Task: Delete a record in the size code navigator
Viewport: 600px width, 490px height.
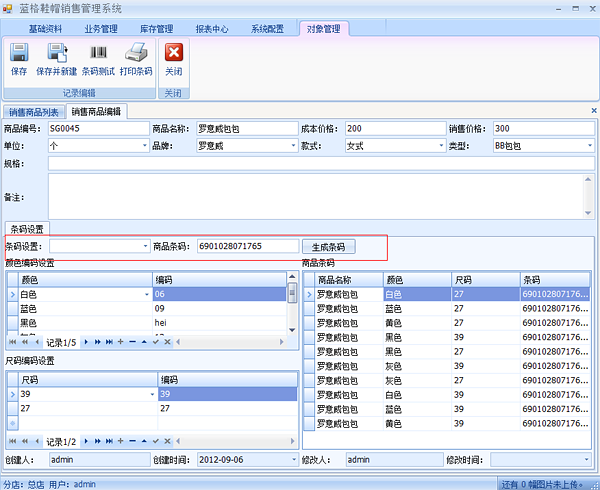Action: tap(131, 441)
